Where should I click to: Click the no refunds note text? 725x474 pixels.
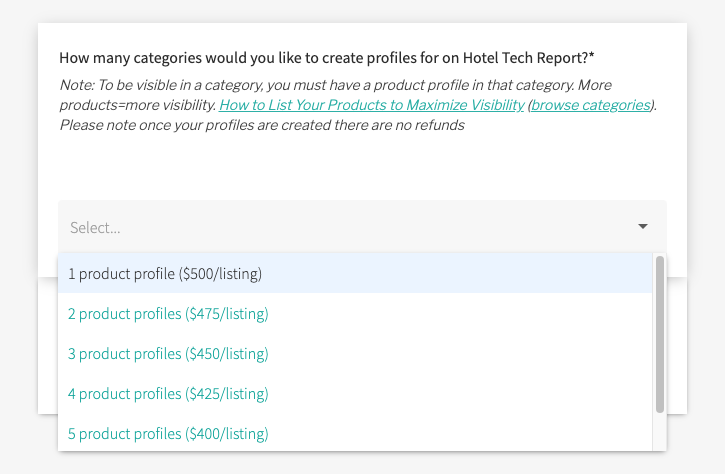click(262, 125)
